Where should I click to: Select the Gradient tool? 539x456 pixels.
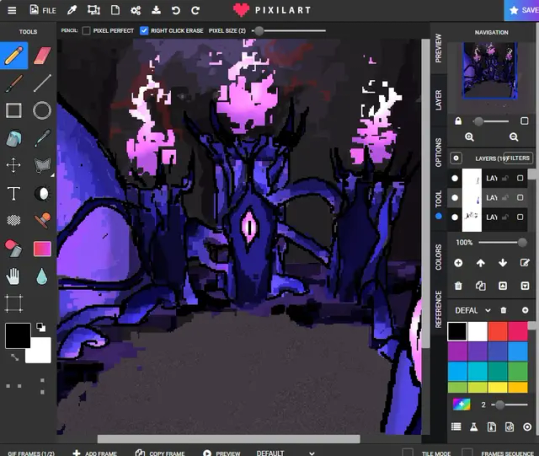coord(42,248)
